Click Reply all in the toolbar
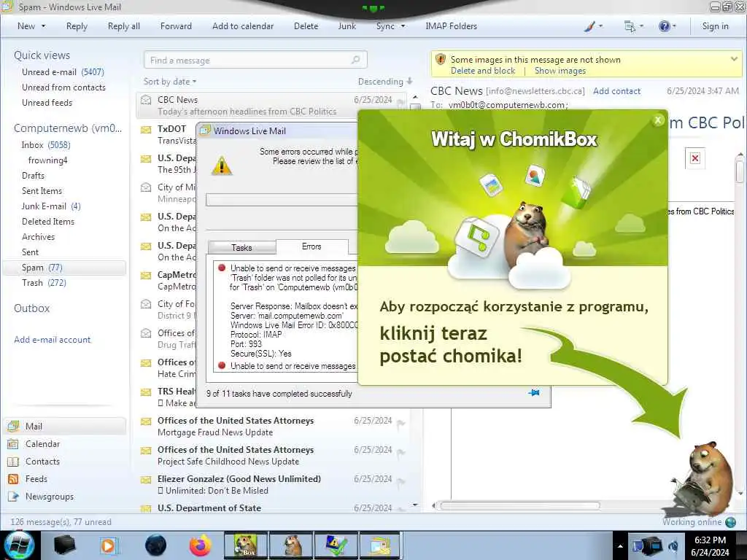This screenshot has width=747, height=560. (124, 26)
